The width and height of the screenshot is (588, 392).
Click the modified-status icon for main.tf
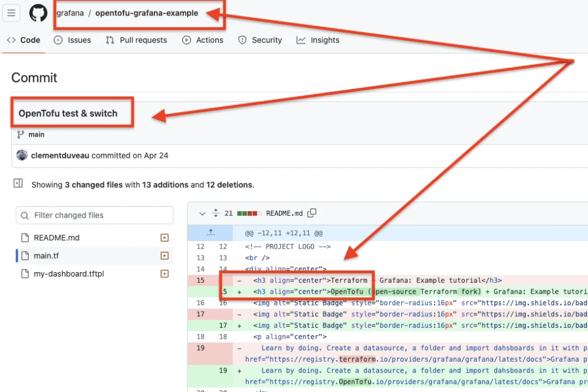pyautogui.click(x=165, y=255)
